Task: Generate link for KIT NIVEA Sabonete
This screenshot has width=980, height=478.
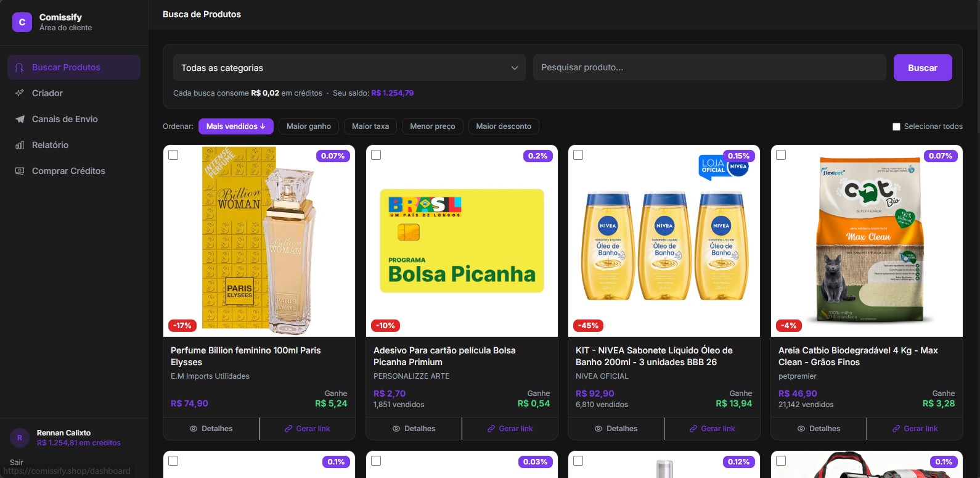Action: [x=713, y=429]
